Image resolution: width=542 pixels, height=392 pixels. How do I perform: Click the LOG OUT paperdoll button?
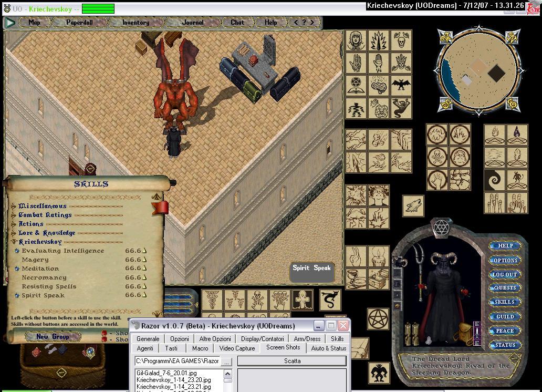click(x=505, y=274)
